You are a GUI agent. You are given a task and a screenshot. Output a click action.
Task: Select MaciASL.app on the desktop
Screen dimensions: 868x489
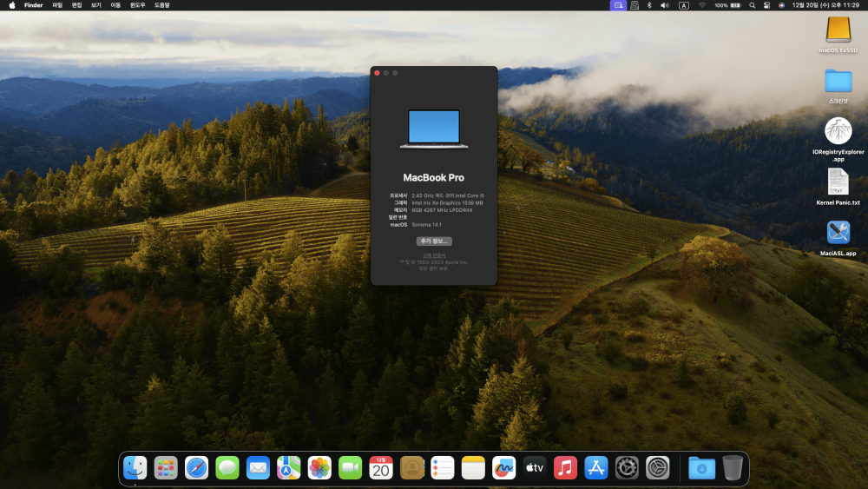(x=838, y=233)
